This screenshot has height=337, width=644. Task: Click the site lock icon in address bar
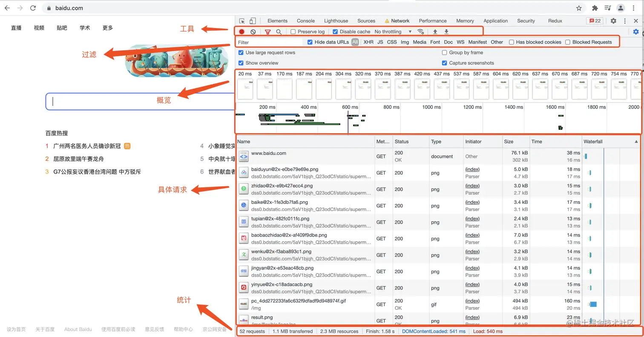coord(49,8)
